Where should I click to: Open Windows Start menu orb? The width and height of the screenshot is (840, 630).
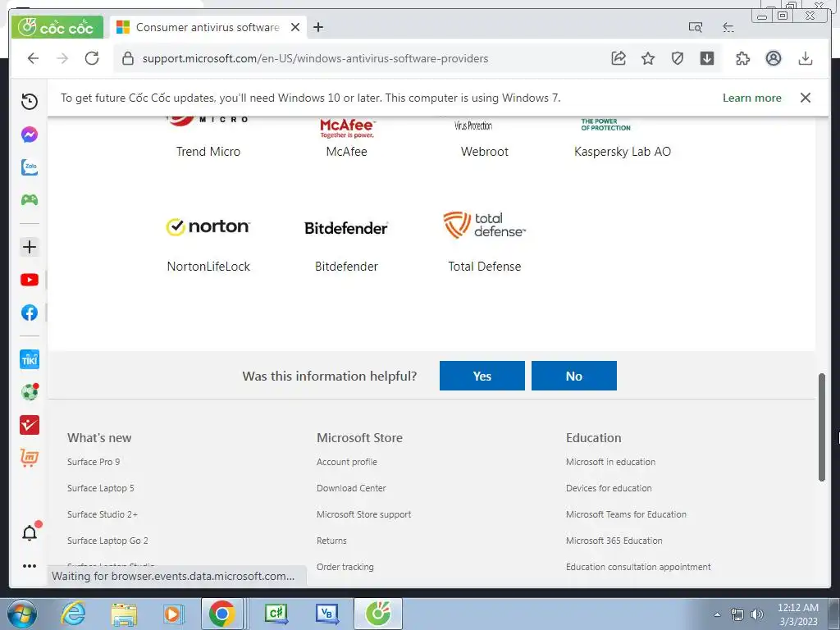[x=22, y=614]
